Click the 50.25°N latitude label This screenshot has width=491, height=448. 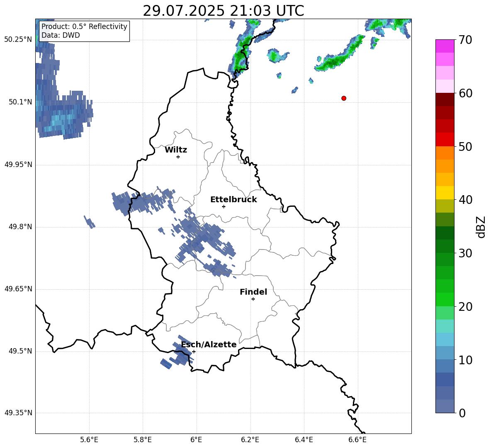click(18, 40)
